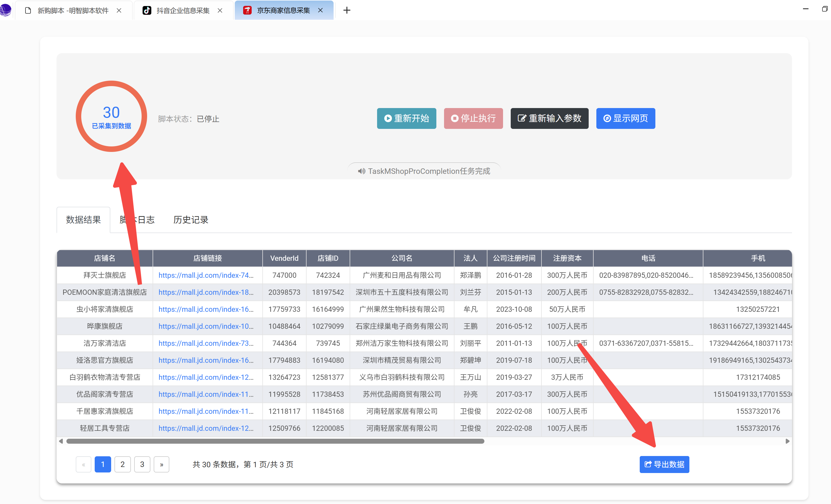Viewport: 831px width, 504px height.
Task: Click the JD icon on third tab
Action: [x=247, y=10]
